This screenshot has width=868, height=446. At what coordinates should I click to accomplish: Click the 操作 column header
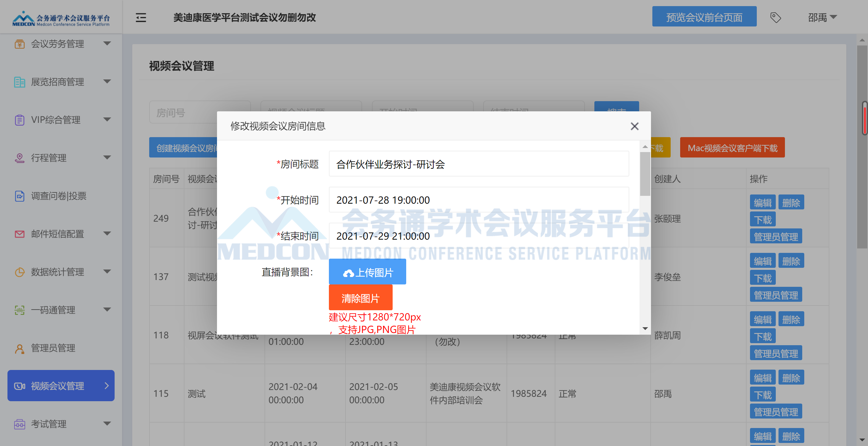(x=758, y=179)
